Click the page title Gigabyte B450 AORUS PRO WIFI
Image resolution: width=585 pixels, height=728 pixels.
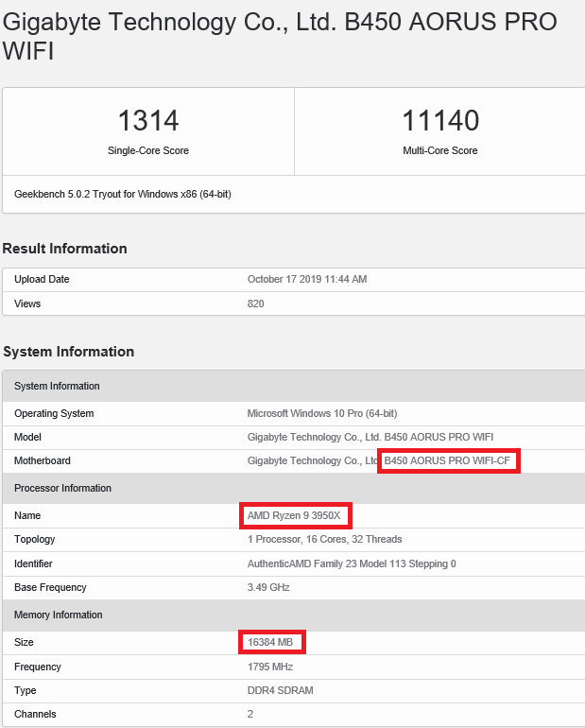(280, 36)
